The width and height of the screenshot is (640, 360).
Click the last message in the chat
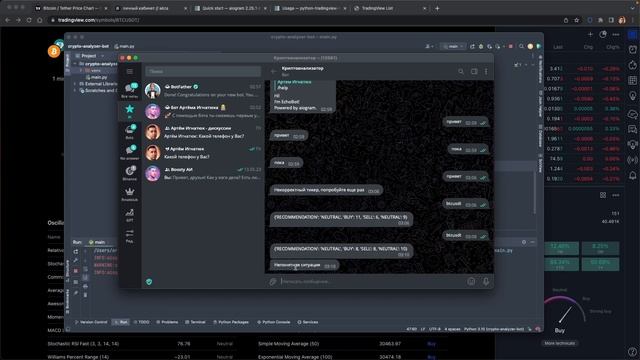[x=304, y=265]
